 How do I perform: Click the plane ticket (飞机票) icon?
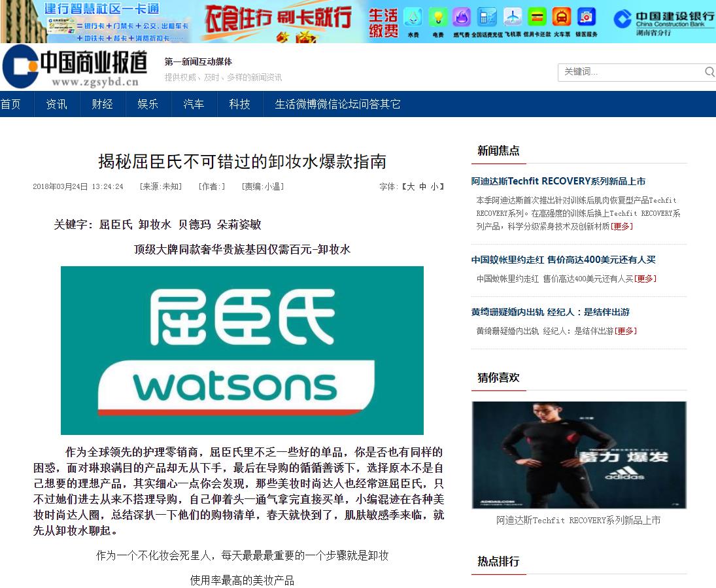coord(513,18)
